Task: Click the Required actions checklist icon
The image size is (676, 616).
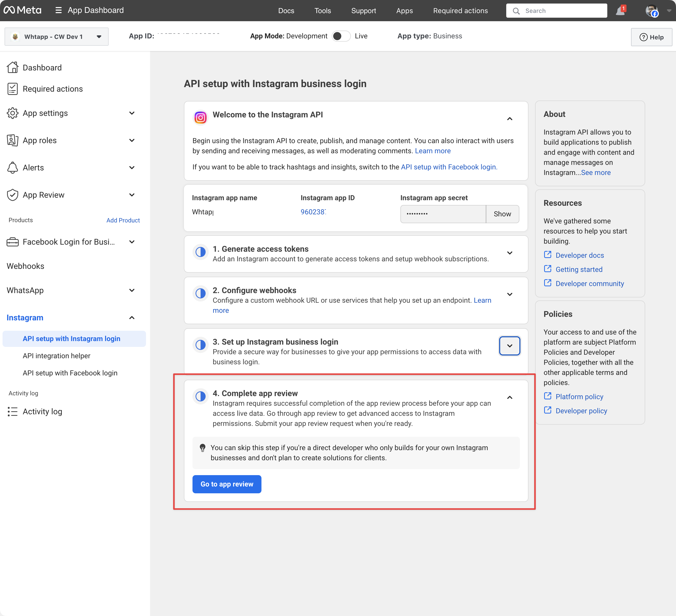Action: (x=12, y=89)
